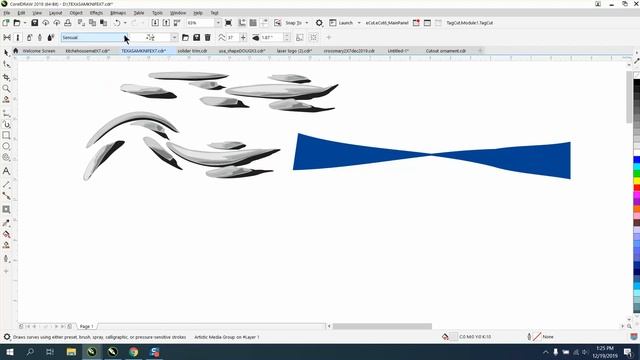Click the Publish to PDF icon

(x=177, y=23)
